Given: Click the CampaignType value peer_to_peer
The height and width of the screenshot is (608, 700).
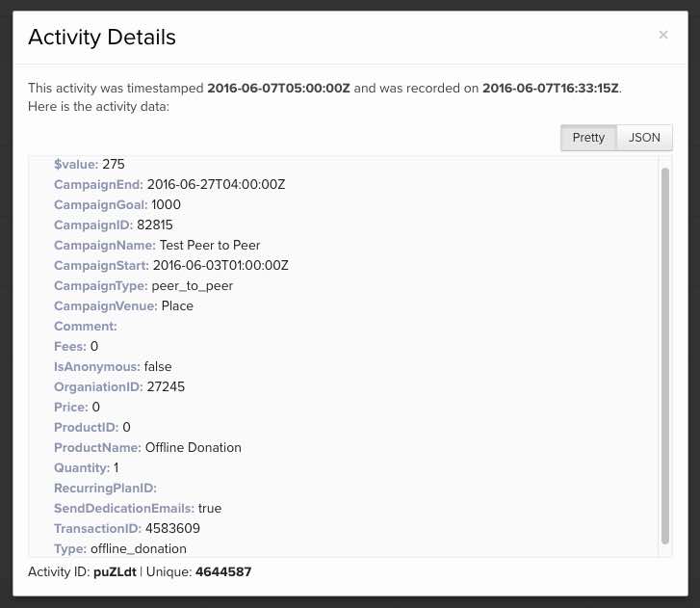Looking at the screenshot, I should [x=192, y=285].
